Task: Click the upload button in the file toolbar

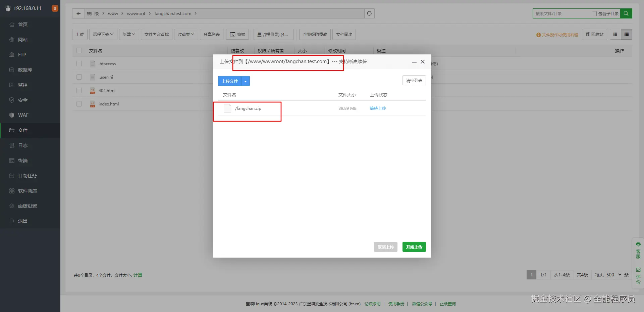Action: tap(80, 34)
